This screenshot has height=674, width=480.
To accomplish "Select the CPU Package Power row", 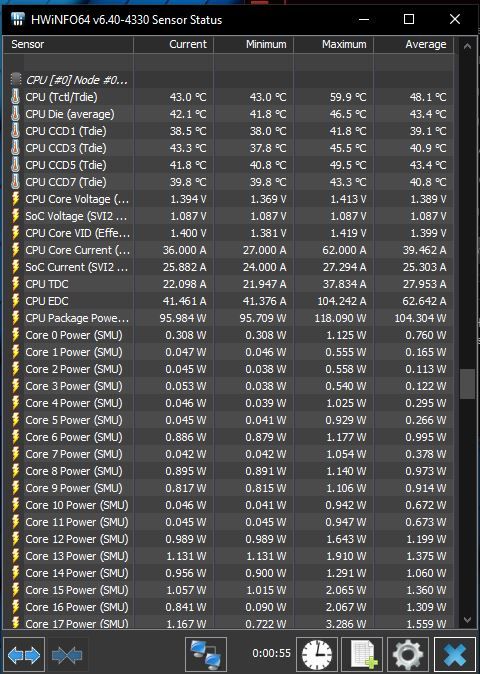I will [x=228, y=318].
